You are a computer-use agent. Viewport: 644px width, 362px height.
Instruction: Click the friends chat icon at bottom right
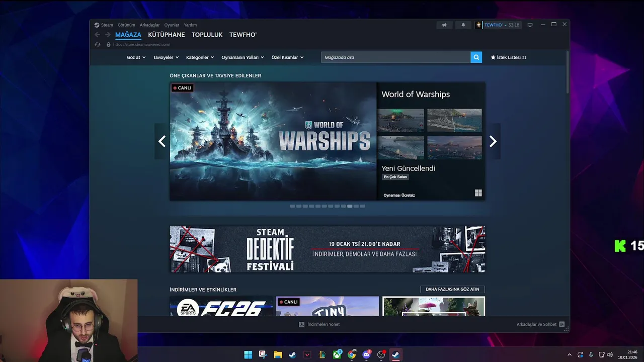tap(562, 324)
